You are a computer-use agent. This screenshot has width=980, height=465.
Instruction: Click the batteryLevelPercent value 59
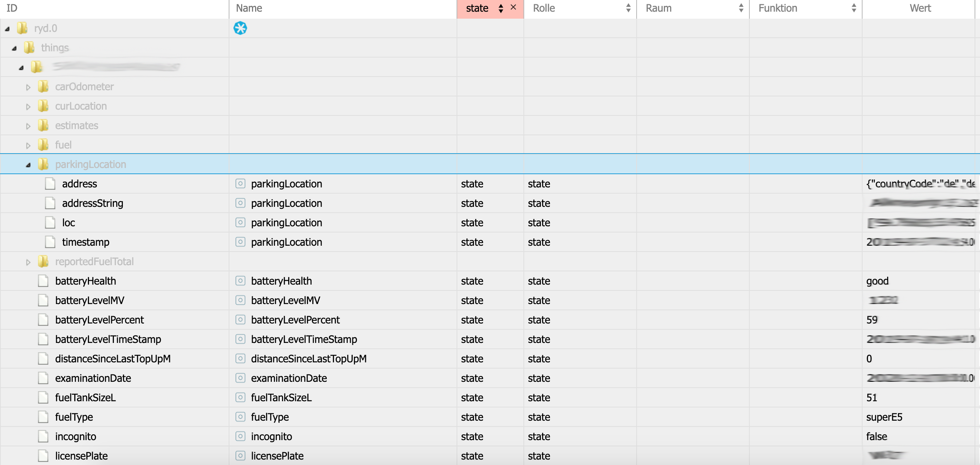tap(872, 320)
